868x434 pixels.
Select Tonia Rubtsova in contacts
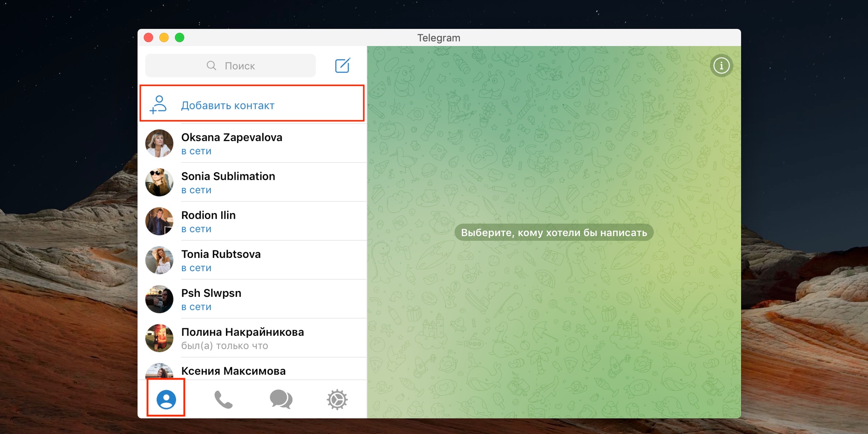click(252, 260)
